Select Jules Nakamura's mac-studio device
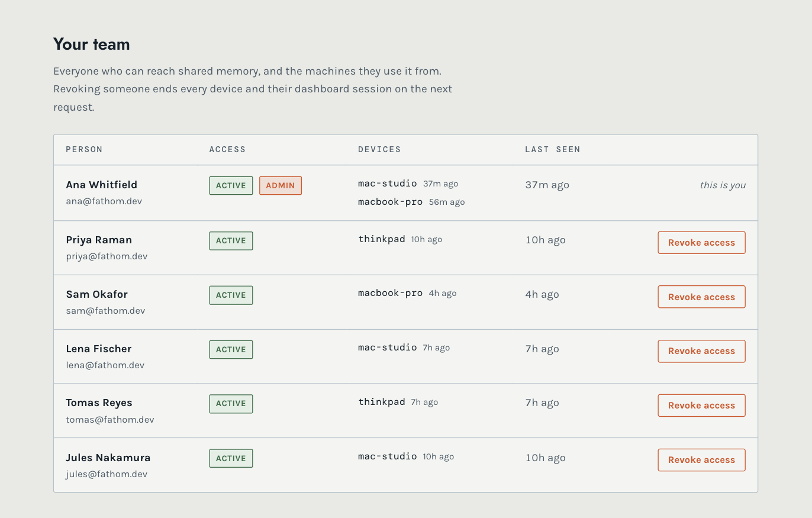Image resolution: width=812 pixels, height=518 pixels. (387, 456)
